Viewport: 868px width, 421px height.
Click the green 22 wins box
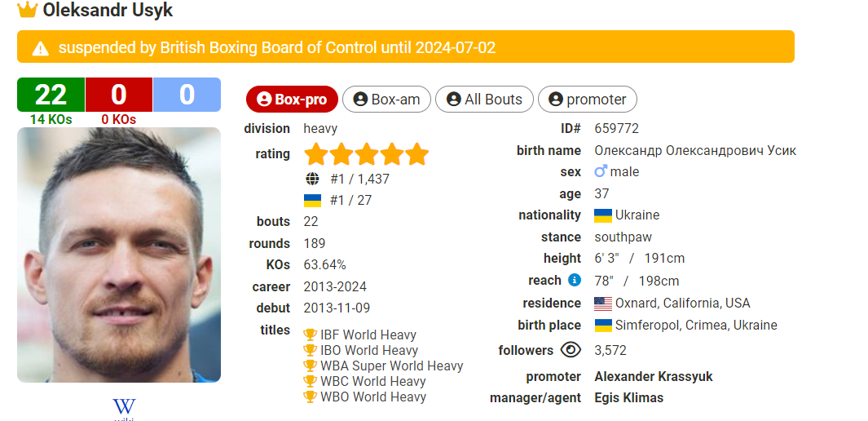coord(51,95)
